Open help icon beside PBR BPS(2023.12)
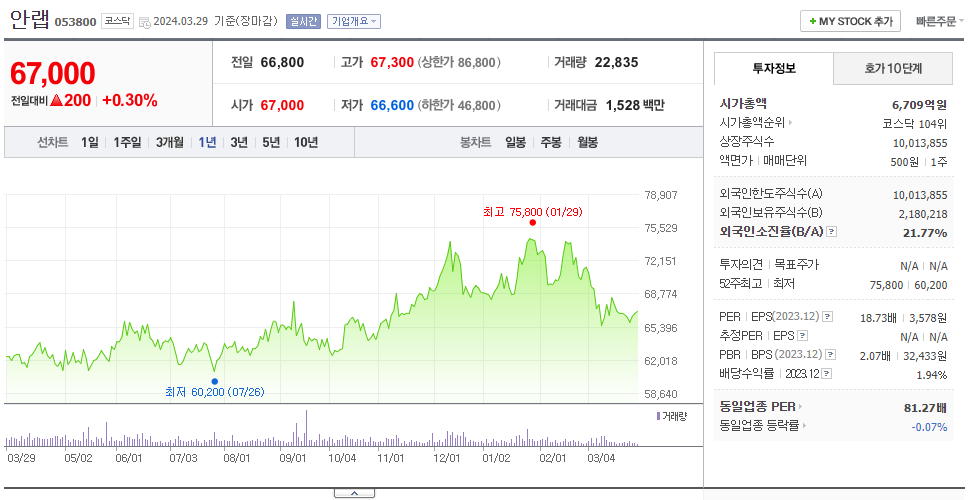Screen dimensions: 968x500 tap(831, 355)
